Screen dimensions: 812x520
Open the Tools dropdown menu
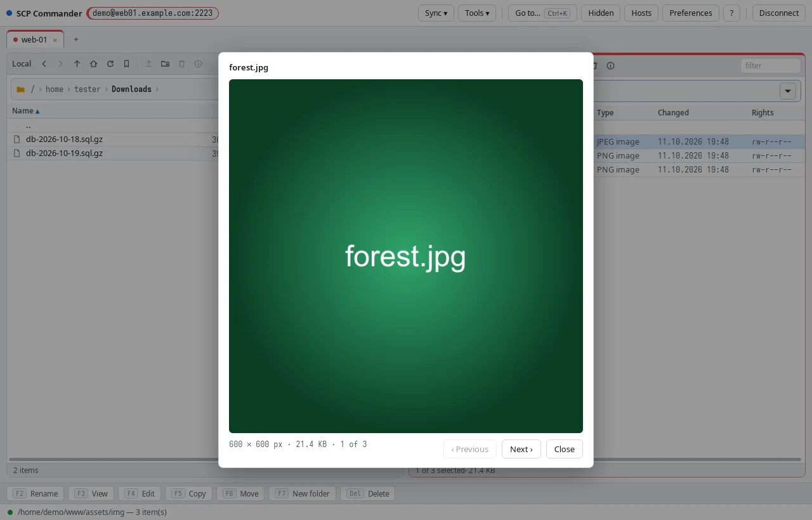click(477, 13)
